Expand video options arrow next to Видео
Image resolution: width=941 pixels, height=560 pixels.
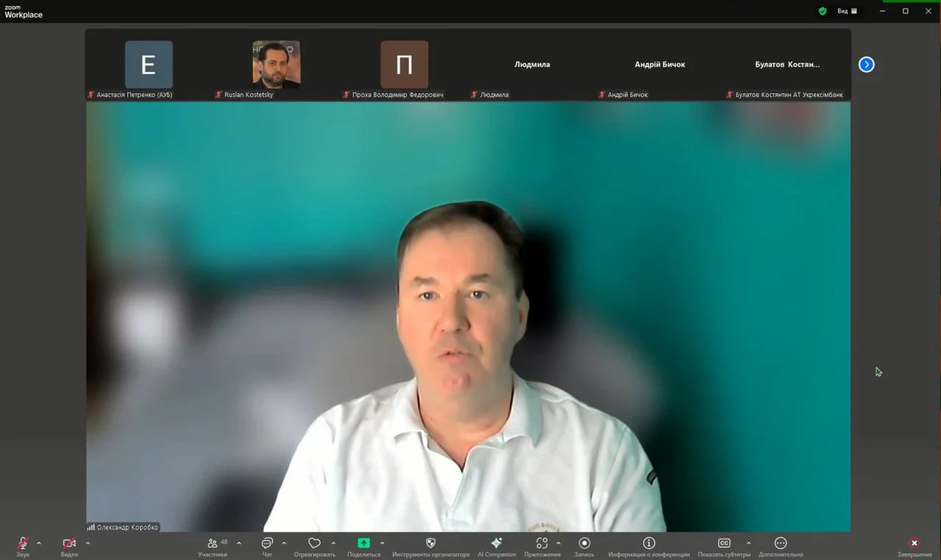(87, 543)
